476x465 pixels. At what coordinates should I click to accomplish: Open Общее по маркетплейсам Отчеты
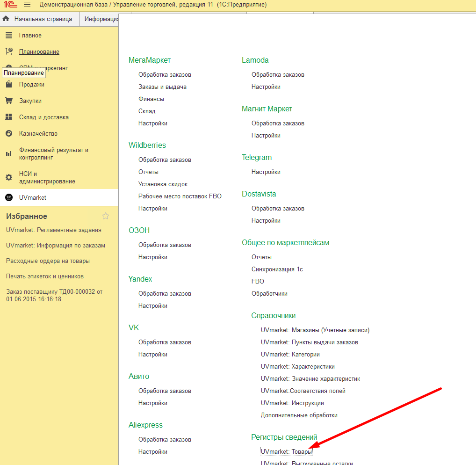tap(261, 257)
